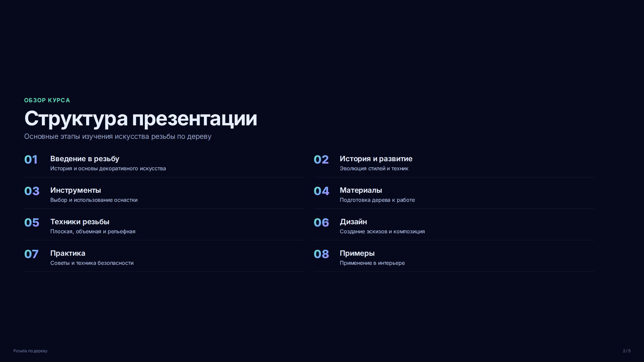This screenshot has width=644, height=362.
Task: Select 'История и развитие' title
Action: pos(376,159)
